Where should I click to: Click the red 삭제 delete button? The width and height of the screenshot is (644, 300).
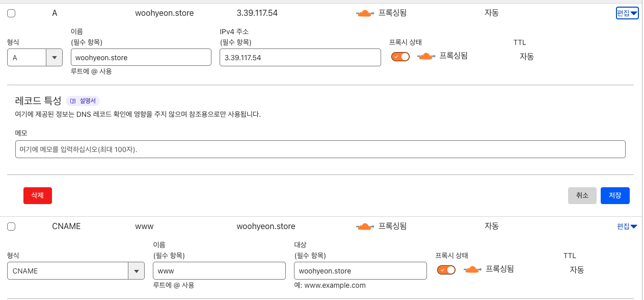(38, 195)
